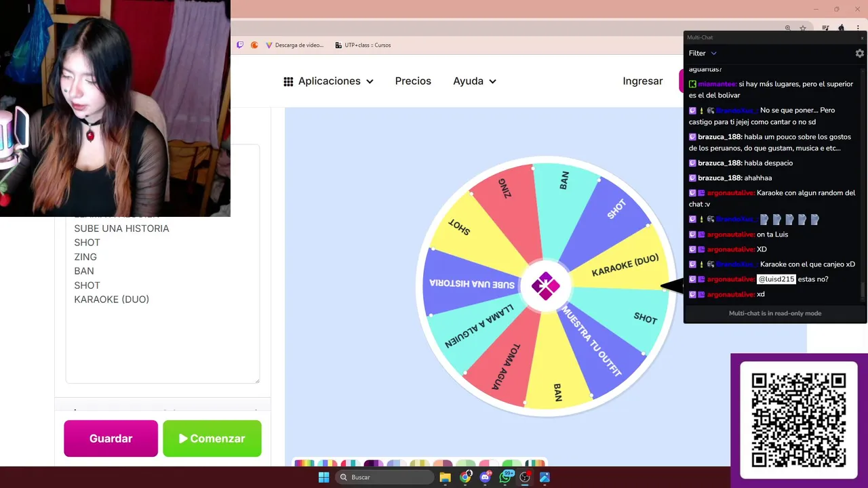Click the taskbar Buscar search box

coord(384,477)
